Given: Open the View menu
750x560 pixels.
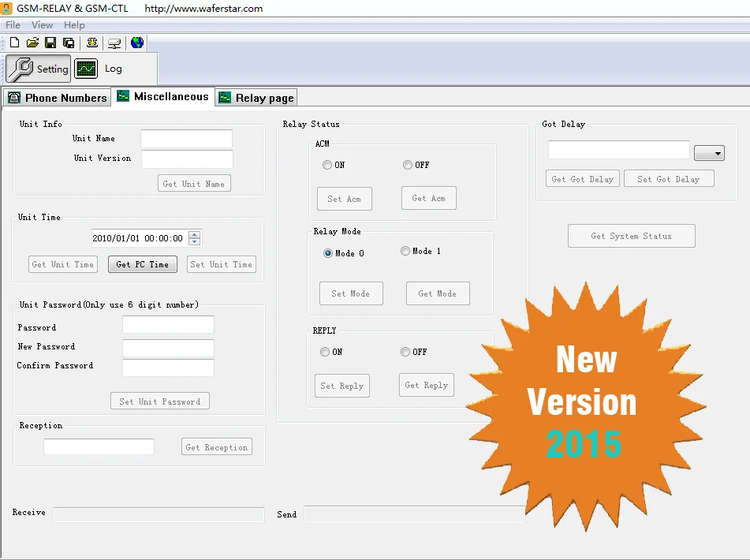Looking at the screenshot, I should [x=42, y=25].
